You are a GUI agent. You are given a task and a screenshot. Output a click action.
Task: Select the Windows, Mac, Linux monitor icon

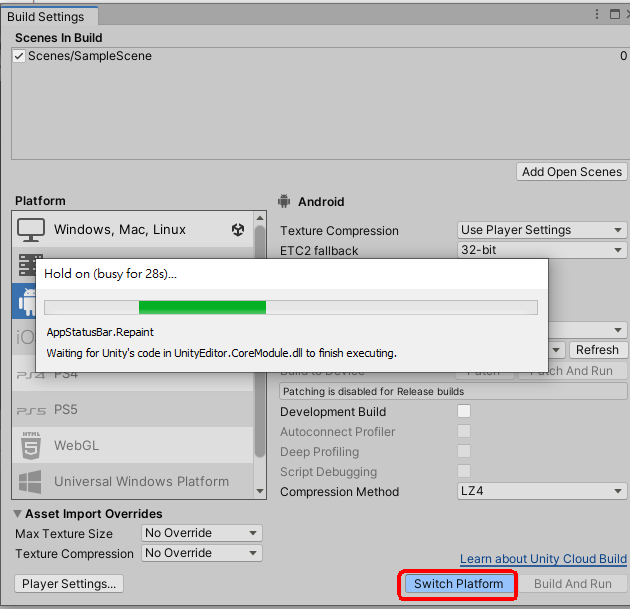[31, 230]
